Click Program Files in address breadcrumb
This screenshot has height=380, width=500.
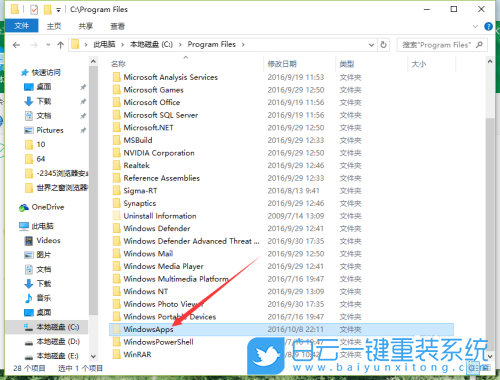point(212,44)
